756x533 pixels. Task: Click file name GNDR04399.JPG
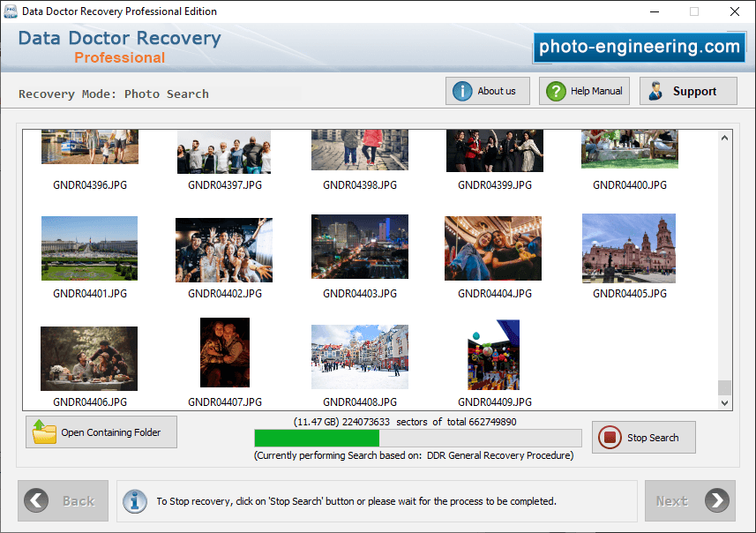pyautogui.click(x=495, y=185)
